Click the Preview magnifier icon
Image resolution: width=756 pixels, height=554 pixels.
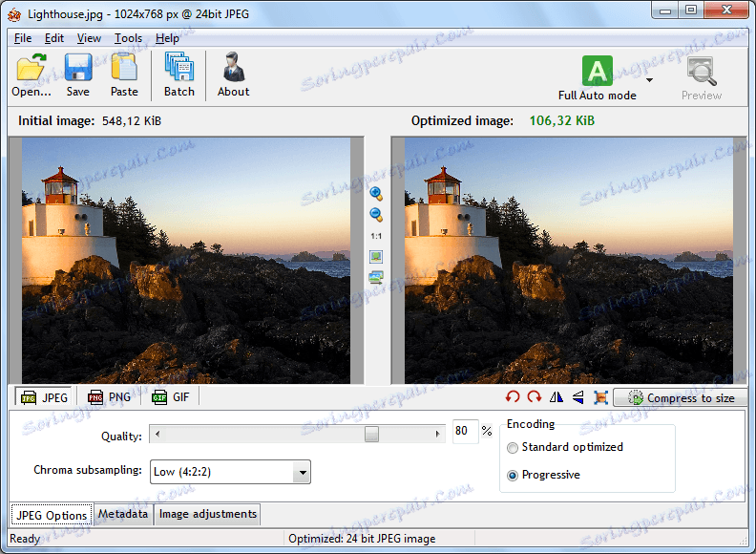[x=701, y=72]
